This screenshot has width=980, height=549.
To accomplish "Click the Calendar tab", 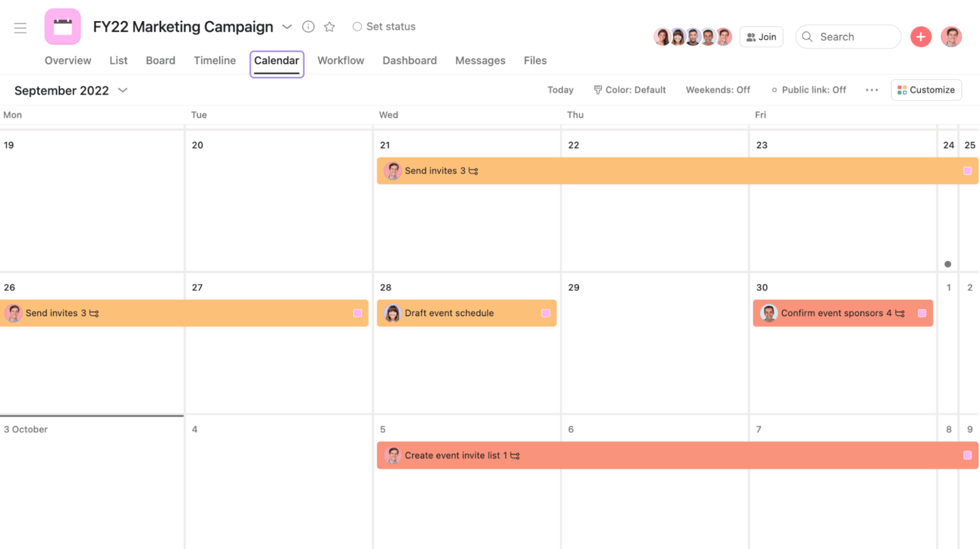I will point(276,61).
